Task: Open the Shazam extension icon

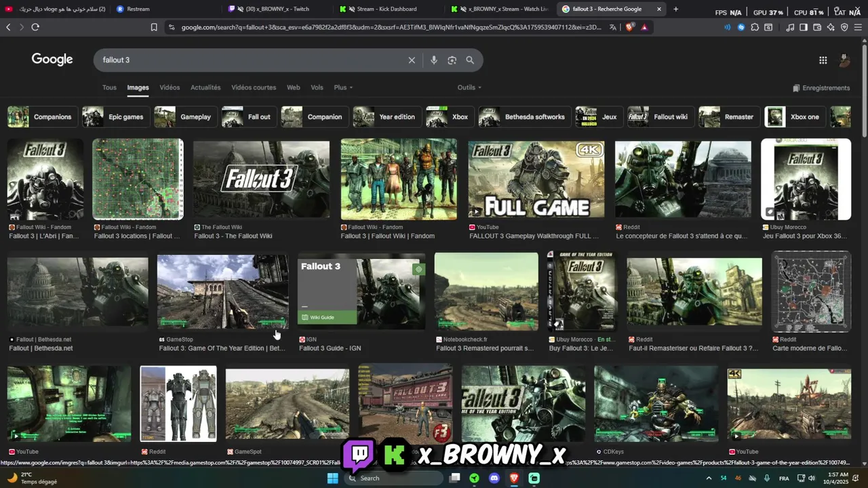Action: click(x=741, y=27)
